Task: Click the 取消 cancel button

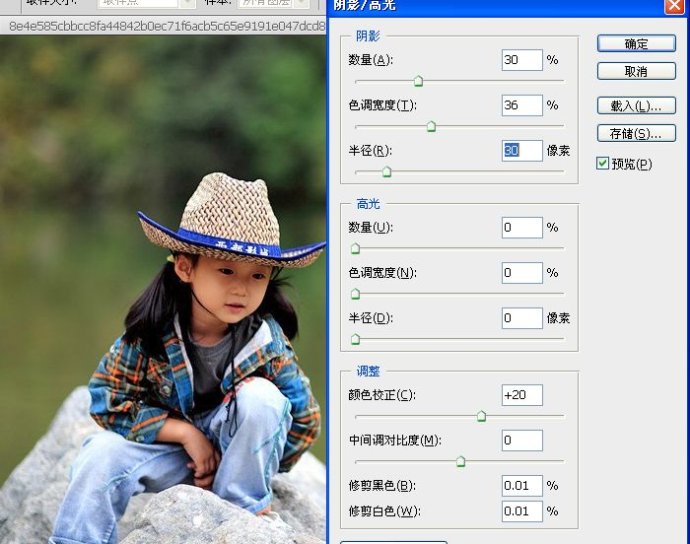Action: coord(636,71)
